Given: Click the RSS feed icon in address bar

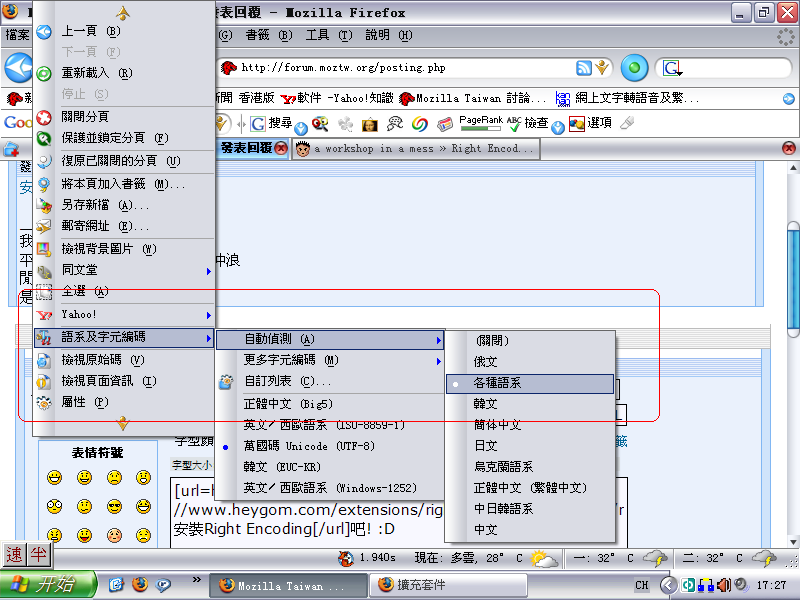Looking at the screenshot, I should pos(584,68).
